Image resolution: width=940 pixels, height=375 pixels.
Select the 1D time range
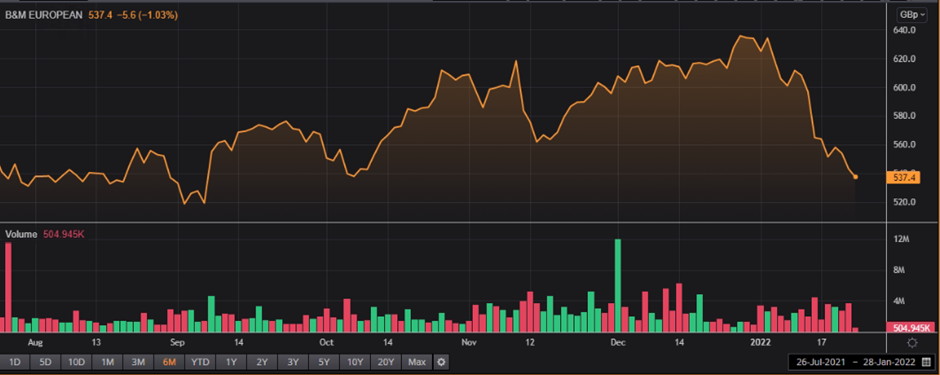(15, 362)
